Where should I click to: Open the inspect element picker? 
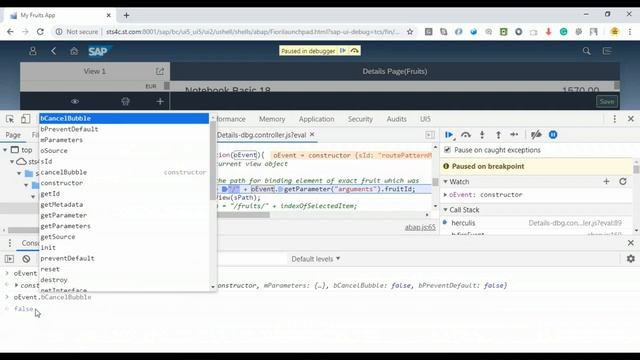(x=10, y=119)
